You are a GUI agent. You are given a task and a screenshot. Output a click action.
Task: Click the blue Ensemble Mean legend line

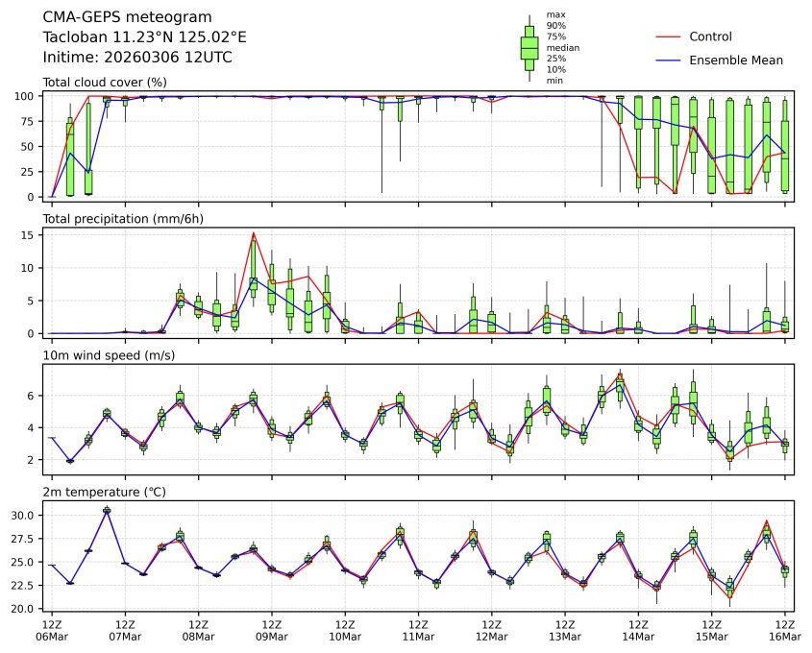667,60
